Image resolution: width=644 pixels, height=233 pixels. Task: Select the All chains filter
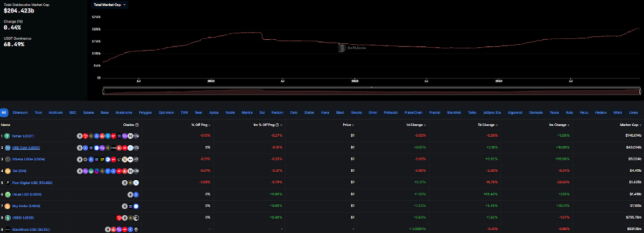click(x=4, y=113)
